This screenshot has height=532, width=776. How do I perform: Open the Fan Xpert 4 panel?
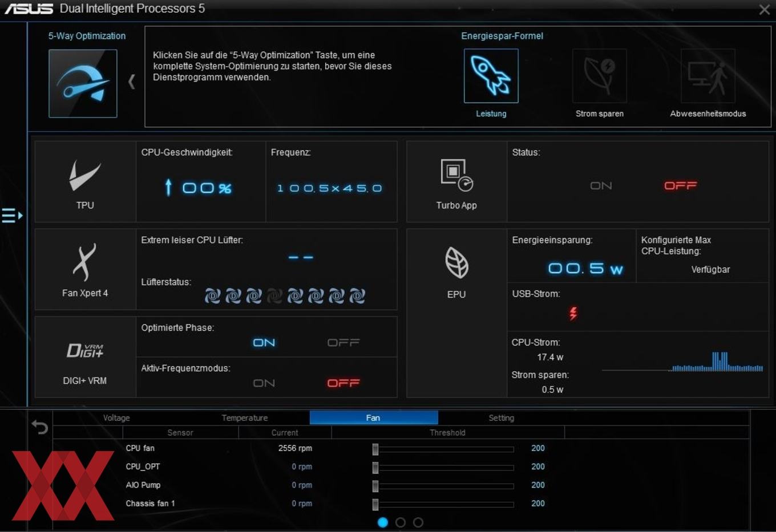85,270
